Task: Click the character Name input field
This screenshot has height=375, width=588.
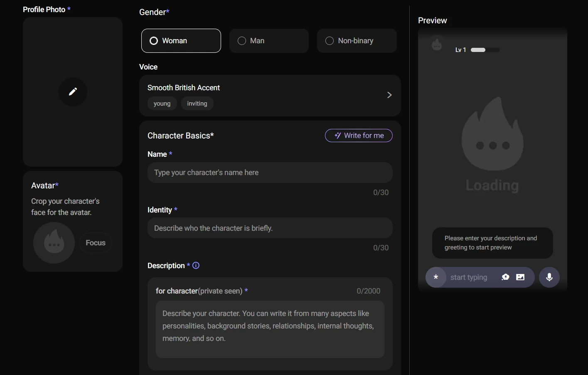Action: pyautogui.click(x=270, y=173)
